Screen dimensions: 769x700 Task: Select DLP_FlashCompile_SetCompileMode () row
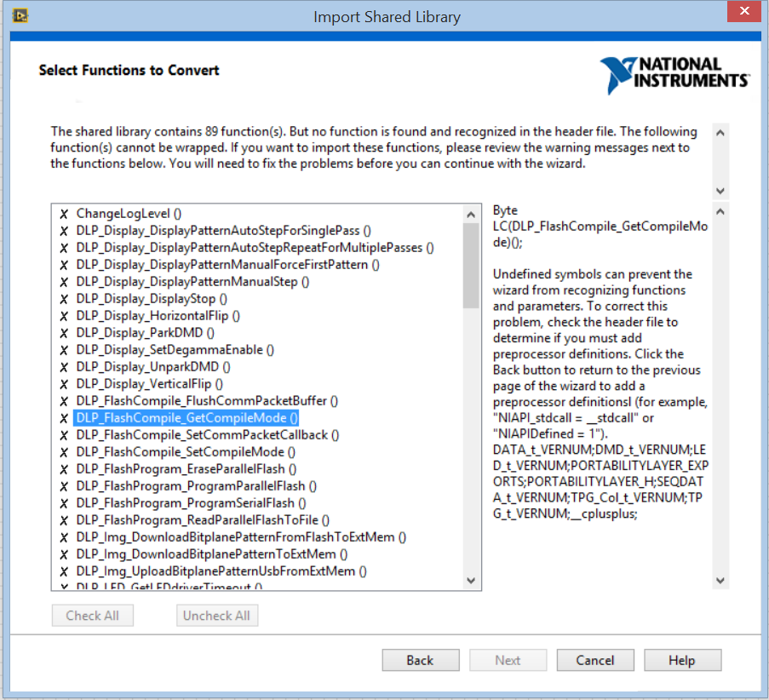click(186, 452)
